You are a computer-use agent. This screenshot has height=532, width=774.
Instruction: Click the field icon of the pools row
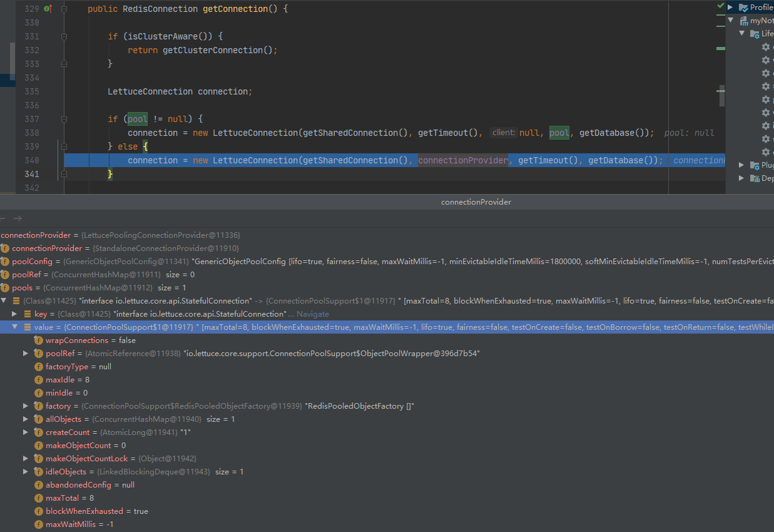coord(5,288)
